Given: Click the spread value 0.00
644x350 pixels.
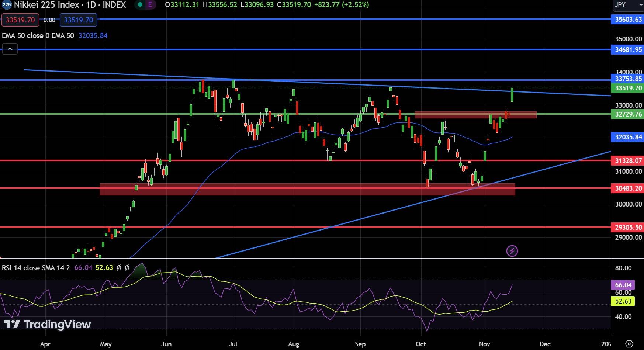Looking at the screenshot, I should pos(49,20).
